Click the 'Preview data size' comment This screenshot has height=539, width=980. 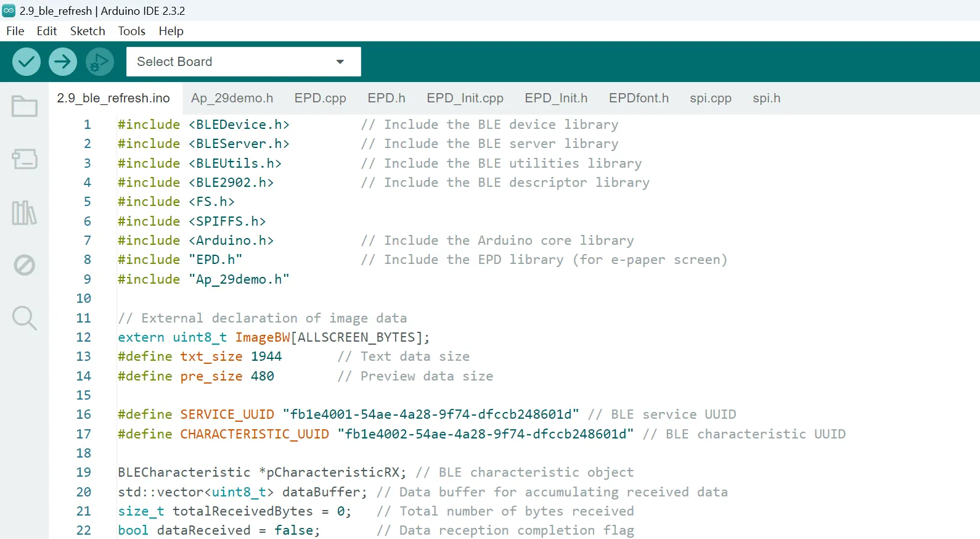click(x=415, y=376)
